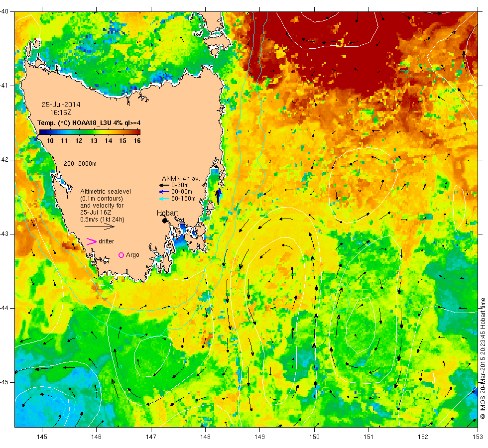Click the cyan 200m contour legend line

tap(71, 169)
